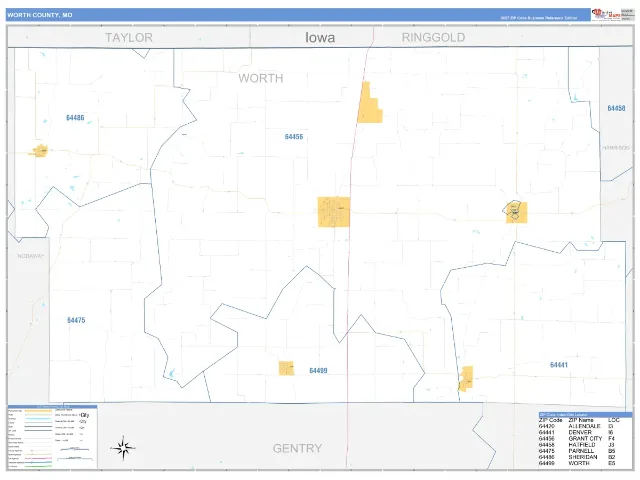This screenshot has width=640, height=480.
Task: Click the blue ZIP index table header bar
Action: tap(585, 415)
